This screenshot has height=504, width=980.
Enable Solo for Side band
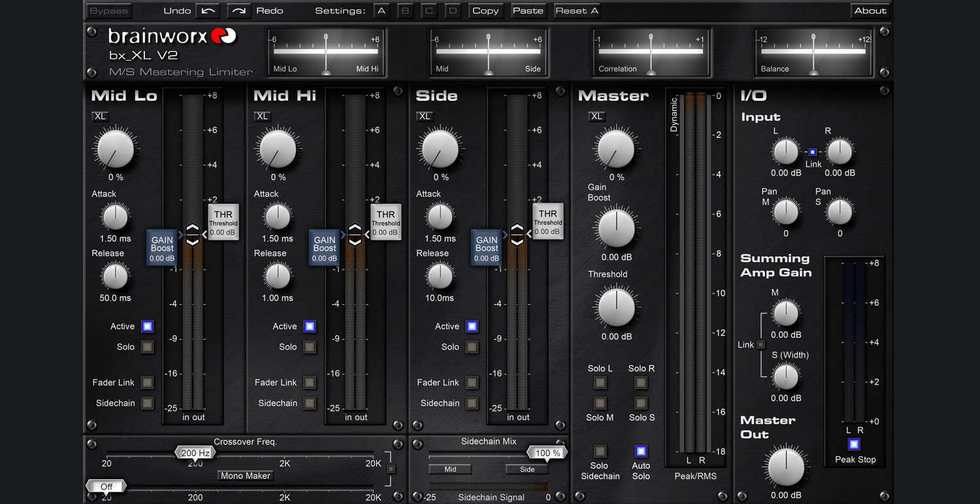click(x=472, y=347)
